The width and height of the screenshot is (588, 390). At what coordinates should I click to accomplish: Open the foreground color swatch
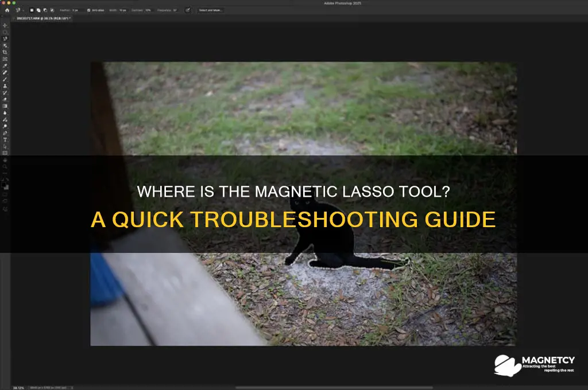tap(4, 184)
